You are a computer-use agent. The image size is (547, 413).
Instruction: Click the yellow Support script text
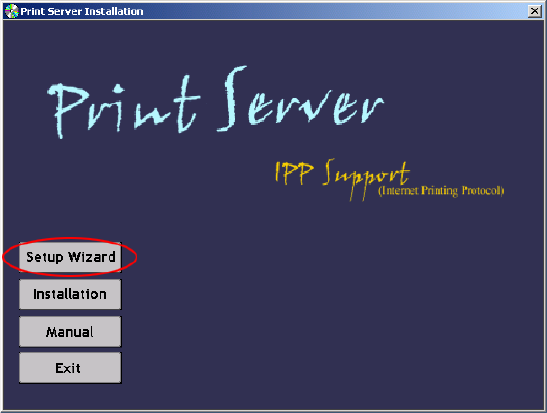click(366, 179)
